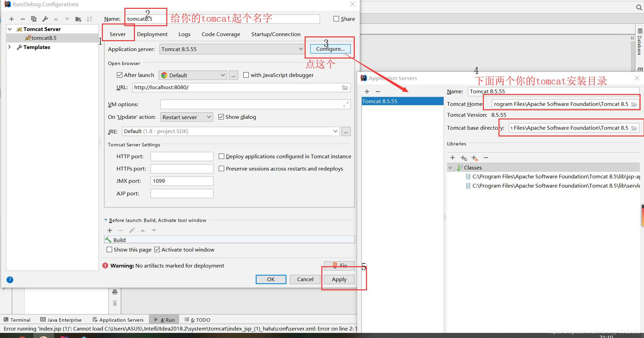Screen dimensions: 644x338
Task: Click the Fix warning button
Action: coord(339,265)
